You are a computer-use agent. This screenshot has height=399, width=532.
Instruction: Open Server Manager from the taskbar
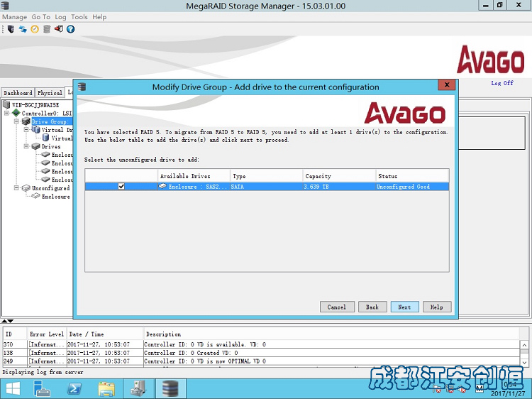click(x=42, y=389)
